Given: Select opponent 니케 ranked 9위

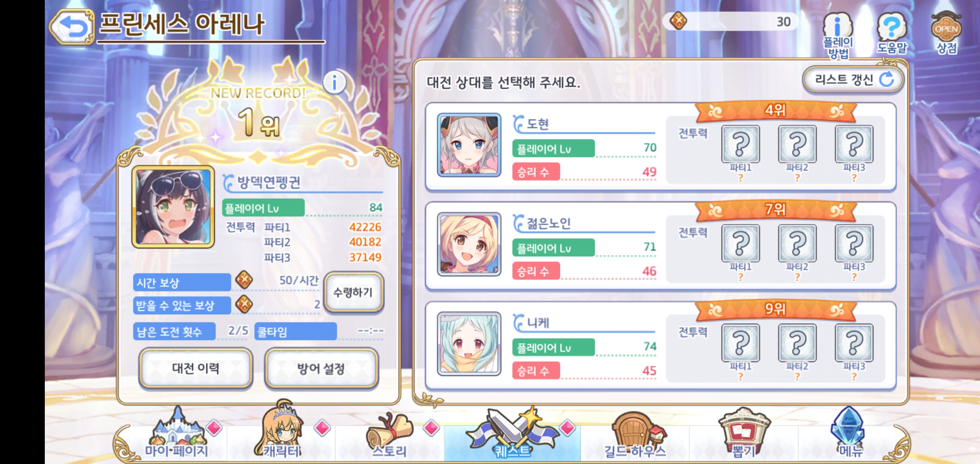Looking at the screenshot, I should (x=661, y=345).
